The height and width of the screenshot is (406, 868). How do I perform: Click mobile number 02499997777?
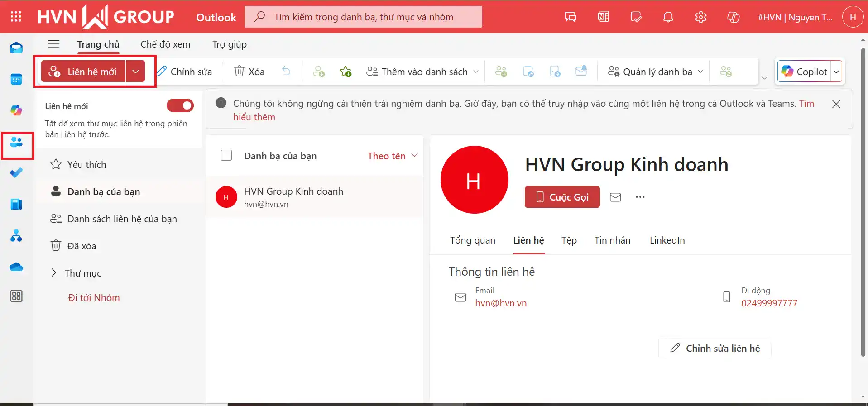(x=769, y=303)
